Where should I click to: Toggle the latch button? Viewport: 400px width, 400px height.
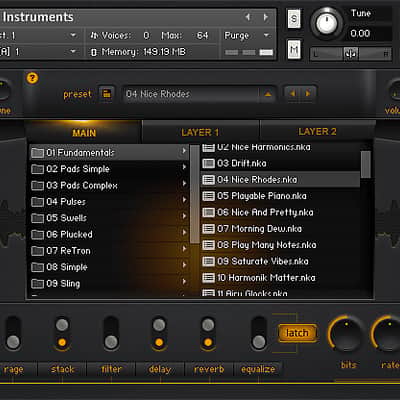(297, 333)
